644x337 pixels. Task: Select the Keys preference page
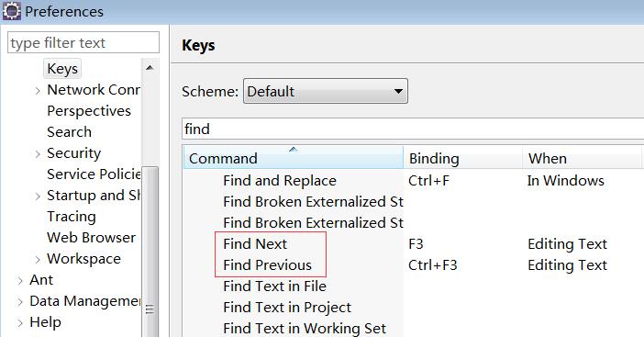pyautogui.click(x=62, y=69)
